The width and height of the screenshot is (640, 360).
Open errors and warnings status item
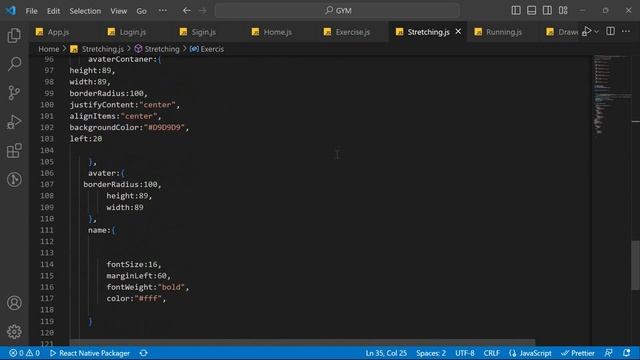24,353
